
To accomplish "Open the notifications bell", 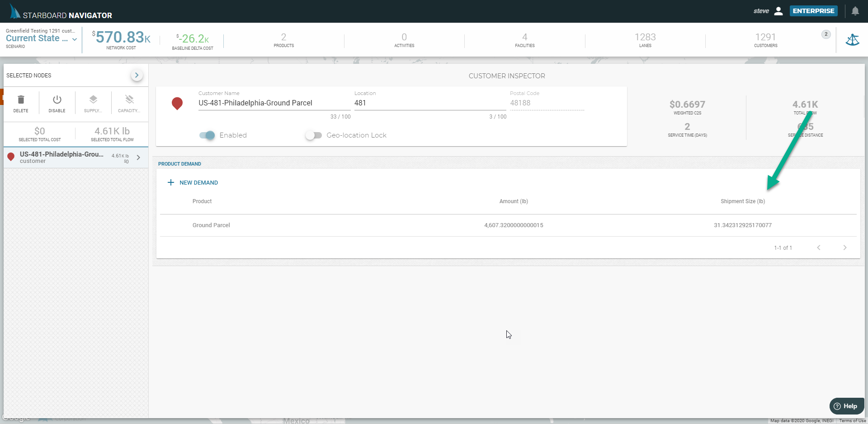I will click(x=855, y=11).
